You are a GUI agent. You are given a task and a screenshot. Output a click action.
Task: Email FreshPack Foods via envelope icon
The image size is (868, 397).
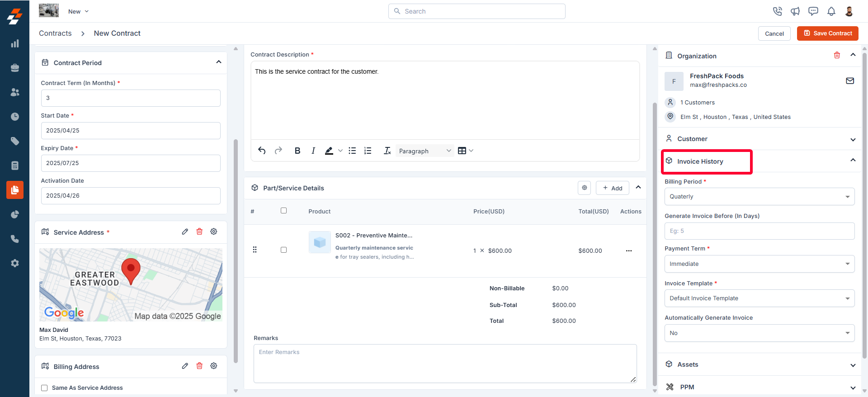(x=850, y=81)
